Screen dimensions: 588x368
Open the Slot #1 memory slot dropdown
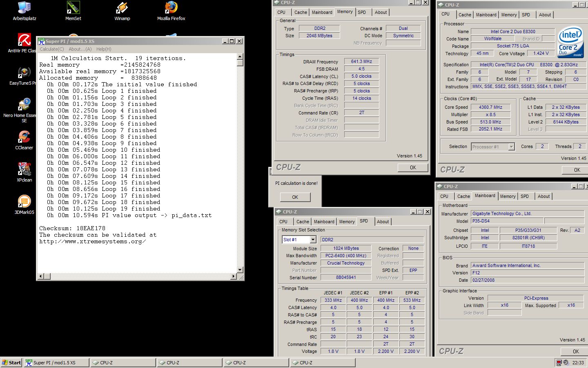[313, 240]
